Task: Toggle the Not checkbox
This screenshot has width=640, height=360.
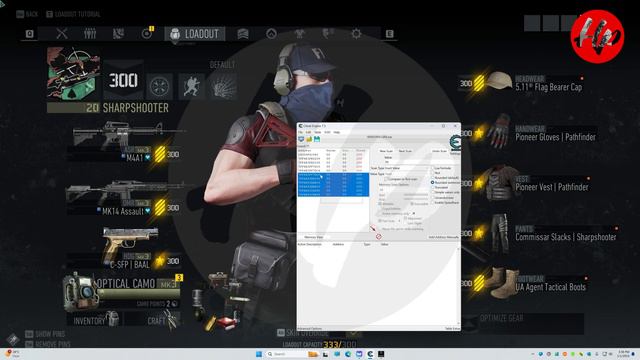Action: click(x=435, y=173)
